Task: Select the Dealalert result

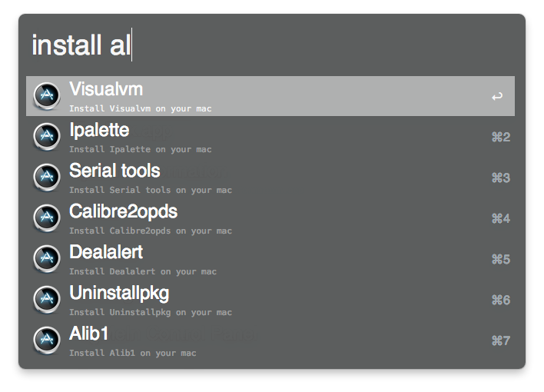Action: click(106, 252)
